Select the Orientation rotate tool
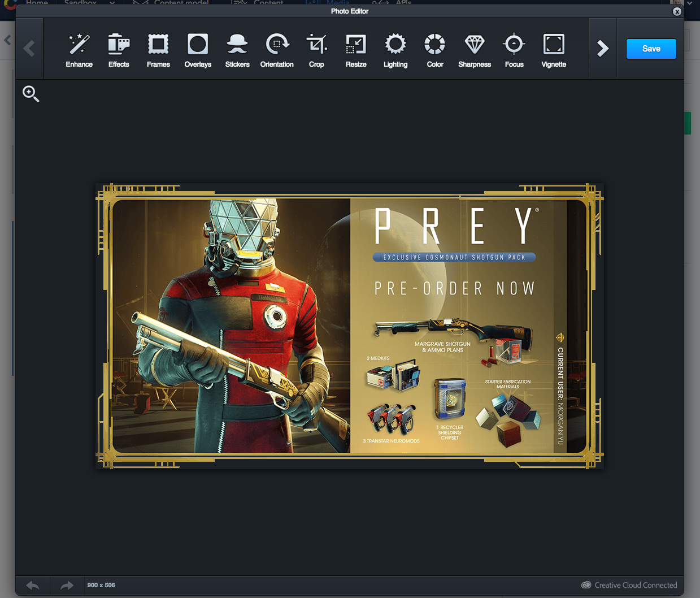The image size is (700, 598). [x=277, y=51]
